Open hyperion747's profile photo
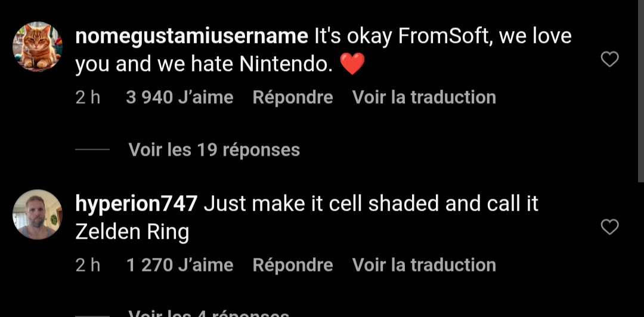 (x=38, y=215)
